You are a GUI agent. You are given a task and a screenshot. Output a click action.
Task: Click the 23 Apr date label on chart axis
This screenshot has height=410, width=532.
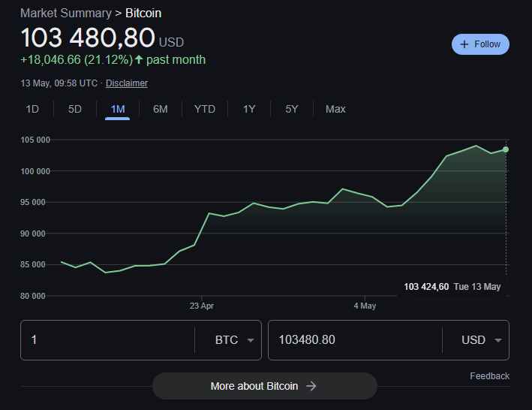coord(202,306)
